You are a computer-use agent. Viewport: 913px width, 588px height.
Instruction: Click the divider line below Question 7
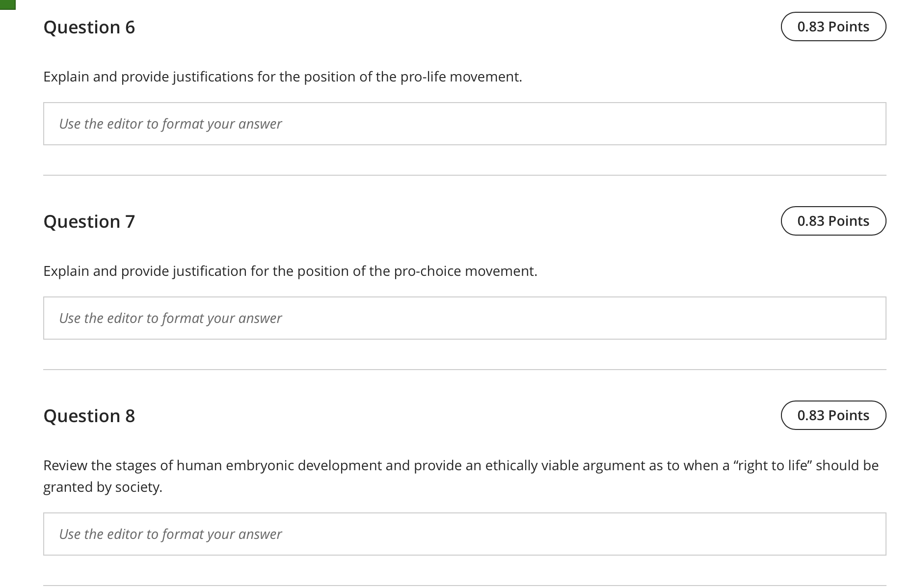(464, 370)
